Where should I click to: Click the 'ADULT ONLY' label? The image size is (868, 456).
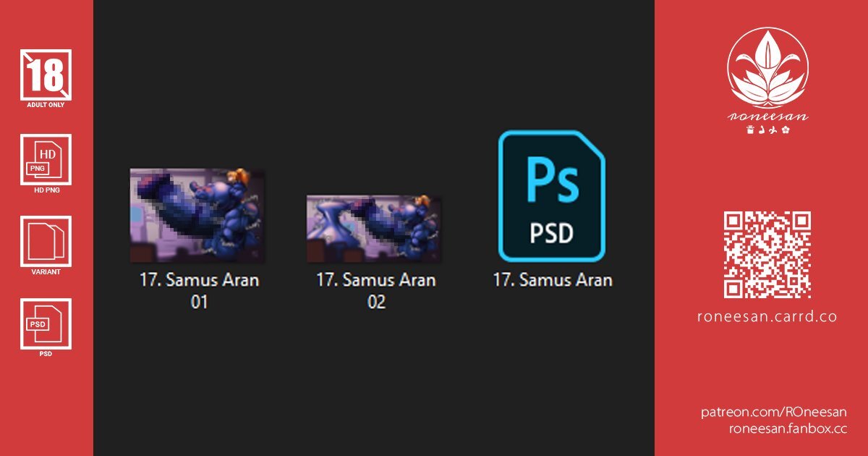[46, 106]
